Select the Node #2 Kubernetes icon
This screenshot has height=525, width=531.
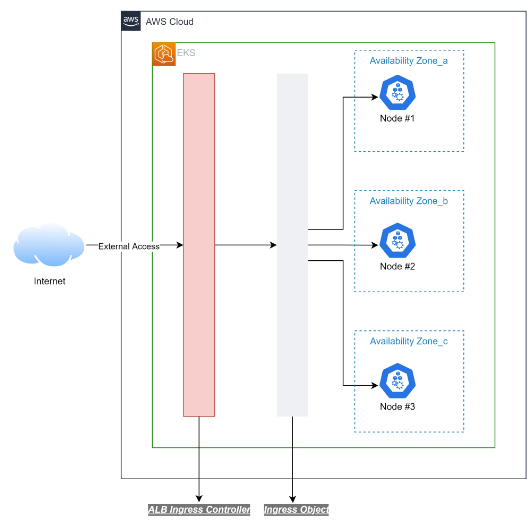[x=397, y=240]
